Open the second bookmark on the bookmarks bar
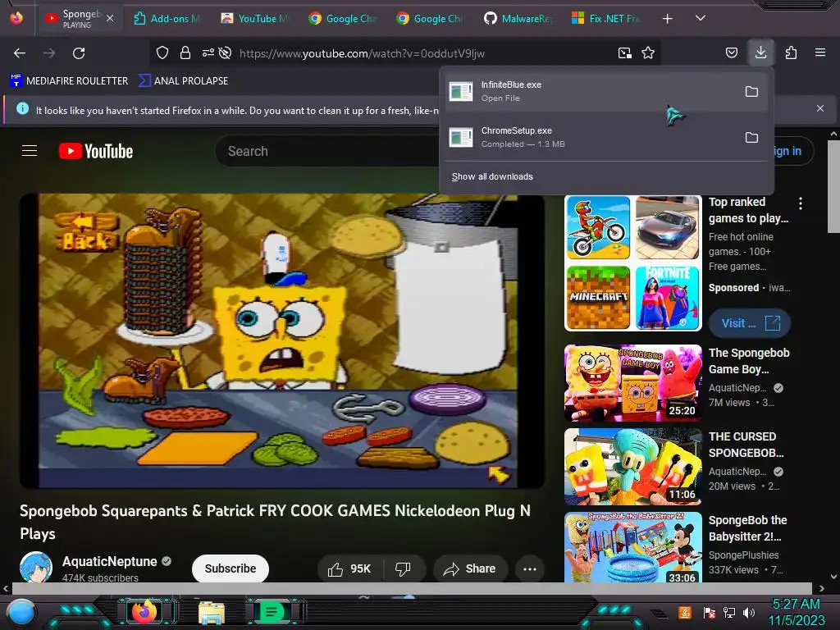The height and width of the screenshot is (630, 840). 183,81
